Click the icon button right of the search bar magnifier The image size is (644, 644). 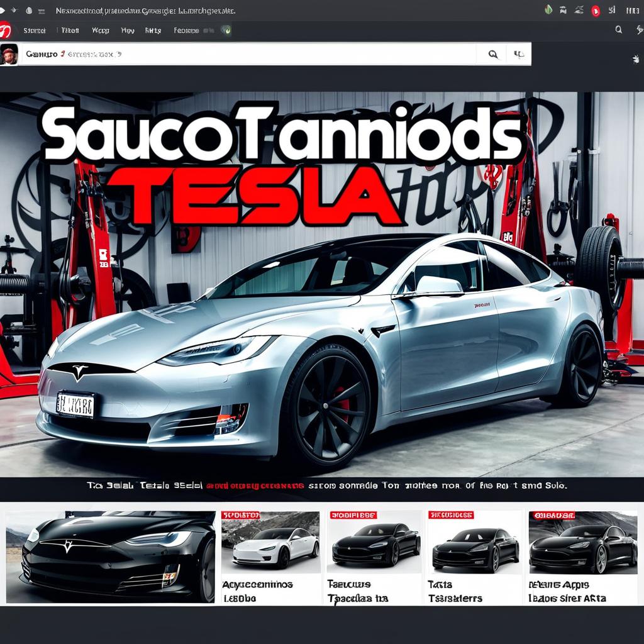[519, 54]
